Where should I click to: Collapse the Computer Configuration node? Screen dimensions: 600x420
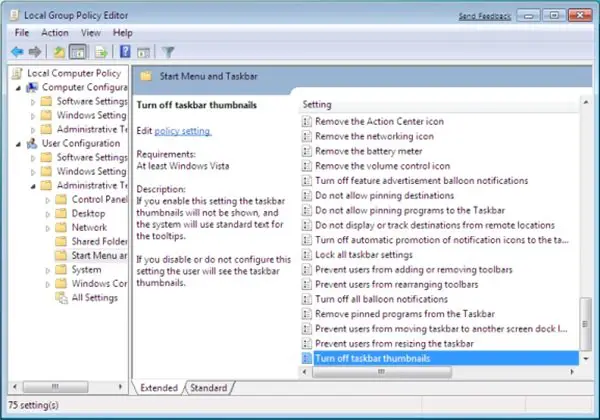click(x=18, y=88)
